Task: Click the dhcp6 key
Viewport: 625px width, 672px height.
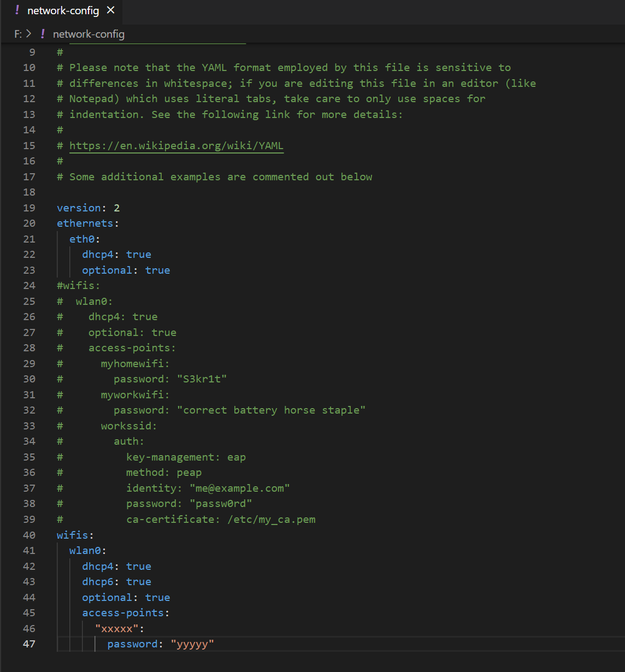Action: click(x=98, y=581)
